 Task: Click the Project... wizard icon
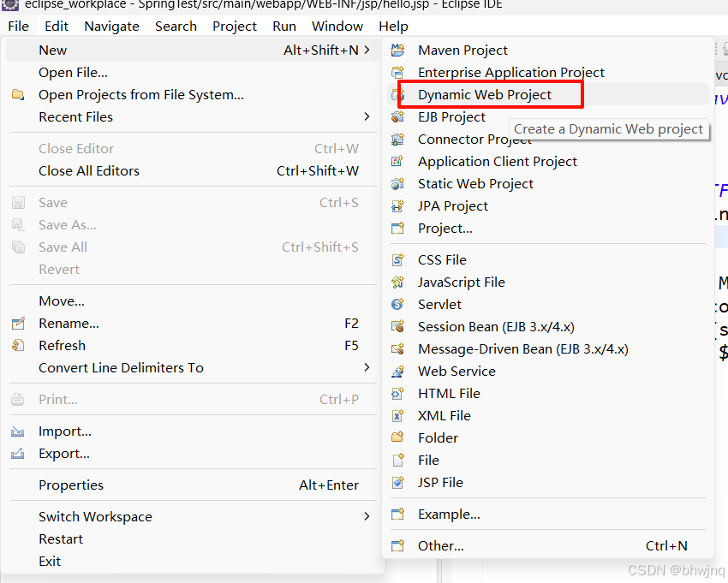point(397,228)
